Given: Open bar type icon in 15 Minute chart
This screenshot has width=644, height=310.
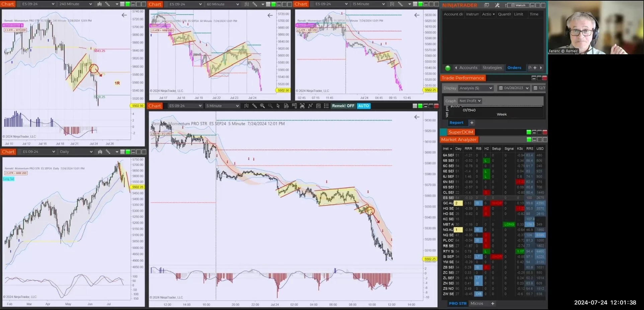Looking at the screenshot, I should pyautogui.click(x=392, y=4).
